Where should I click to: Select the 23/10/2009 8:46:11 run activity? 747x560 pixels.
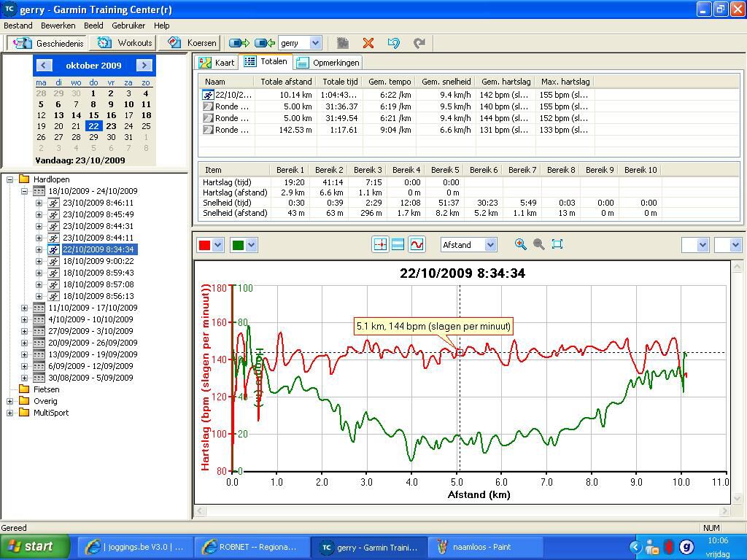98,203
